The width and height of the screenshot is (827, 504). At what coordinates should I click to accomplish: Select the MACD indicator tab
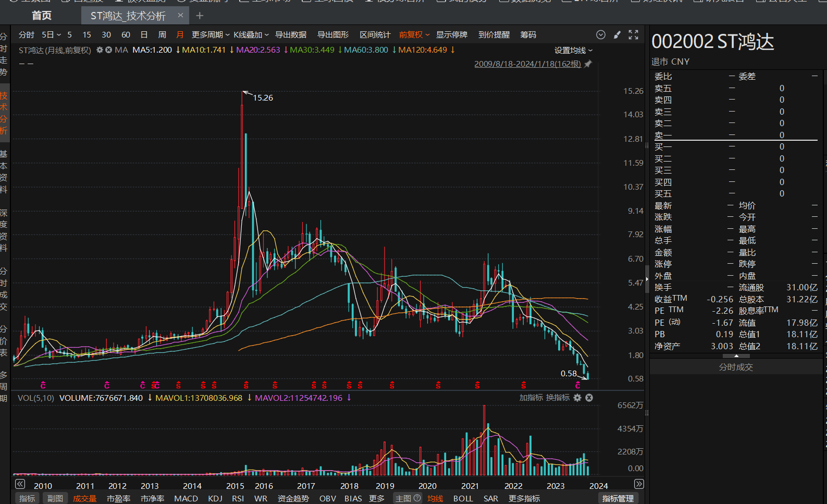point(186,498)
